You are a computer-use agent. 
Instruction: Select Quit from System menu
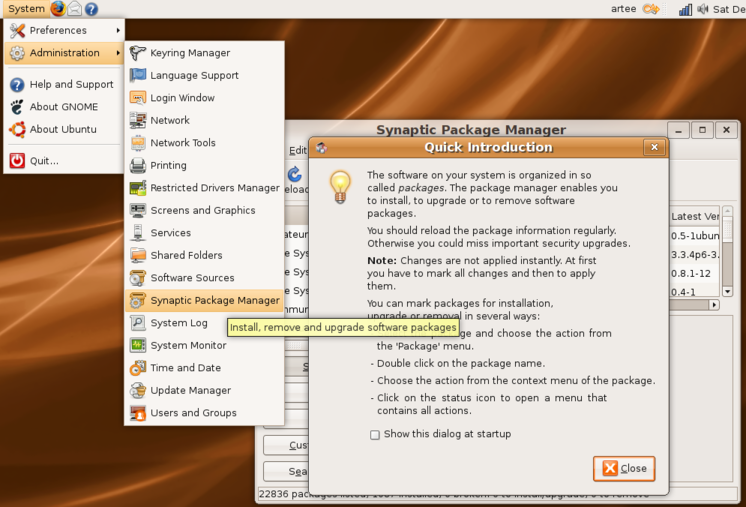(64, 161)
